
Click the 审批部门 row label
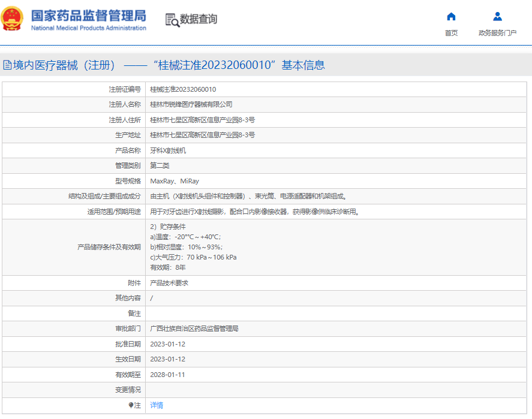128,328
